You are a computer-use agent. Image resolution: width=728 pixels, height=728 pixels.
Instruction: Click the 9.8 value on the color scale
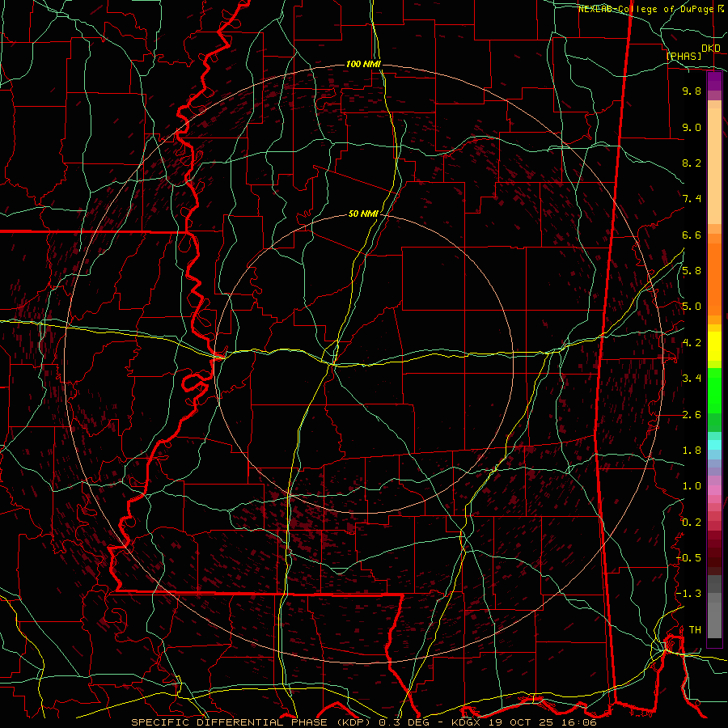point(692,91)
